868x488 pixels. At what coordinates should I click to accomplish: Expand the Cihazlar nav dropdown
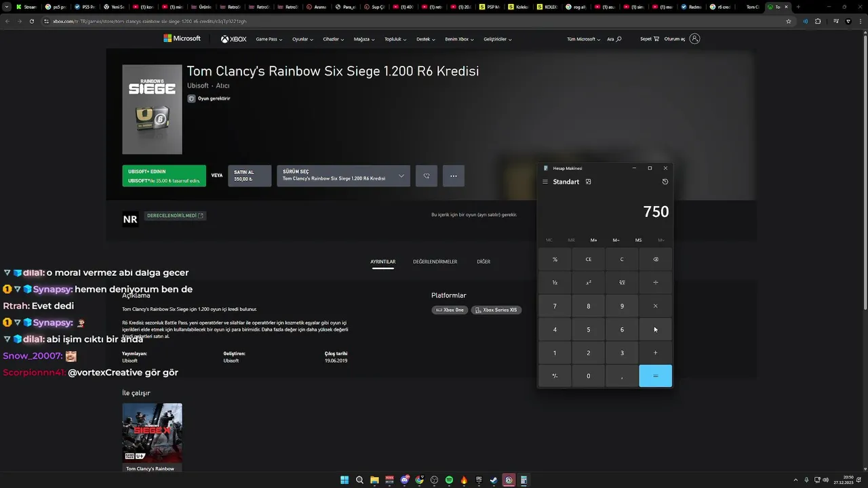pyautogui.click(x=333, y=39)
